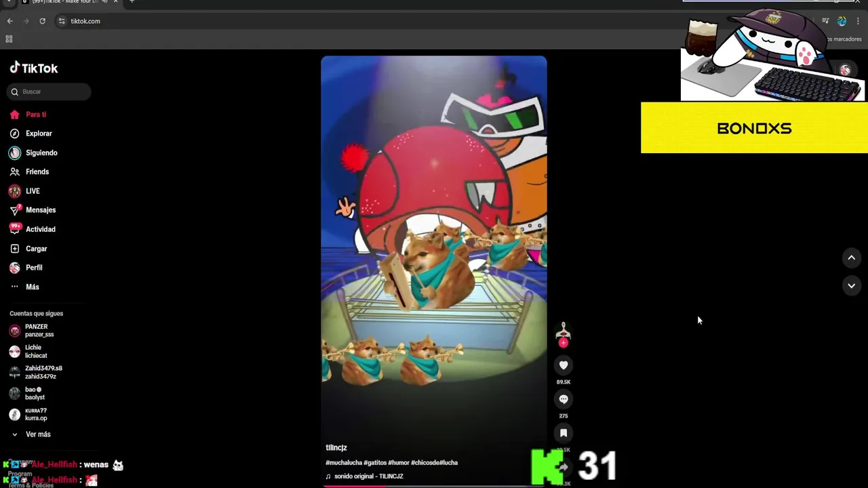The height and width of the screenshot is (488, 868).
Task: Open the Para ti feed
Action: 36,115
